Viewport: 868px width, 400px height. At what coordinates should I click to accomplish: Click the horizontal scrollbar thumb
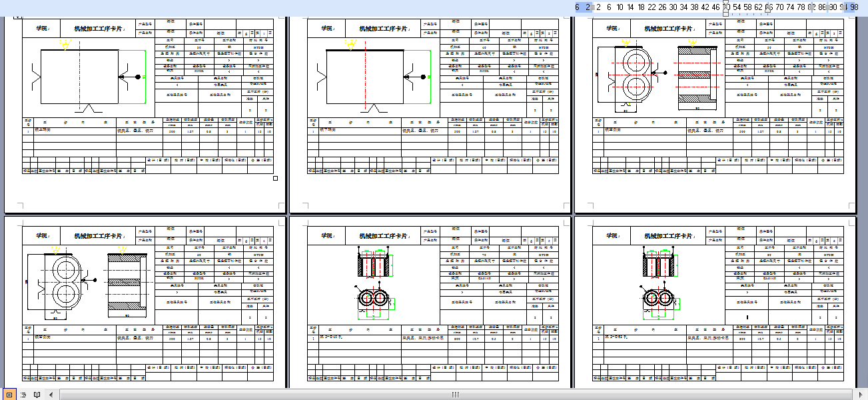[455, 395]
